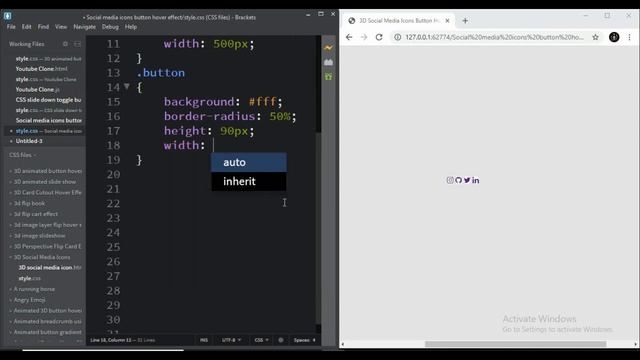The height and width of the screenshot is (360, 640).
Task: Bookmark this page with star icon
Action: (x=596, y=37)
